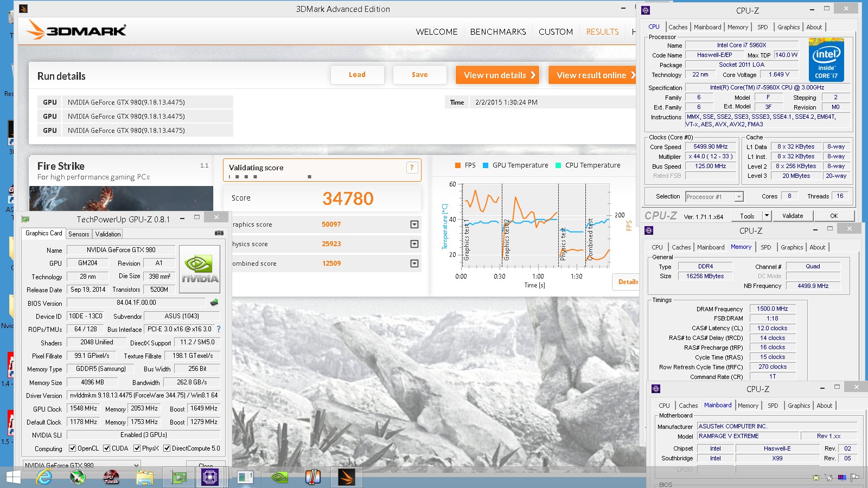
Task: Click the RAMPAGE V EXTREME model field
Action: point(748,436)
